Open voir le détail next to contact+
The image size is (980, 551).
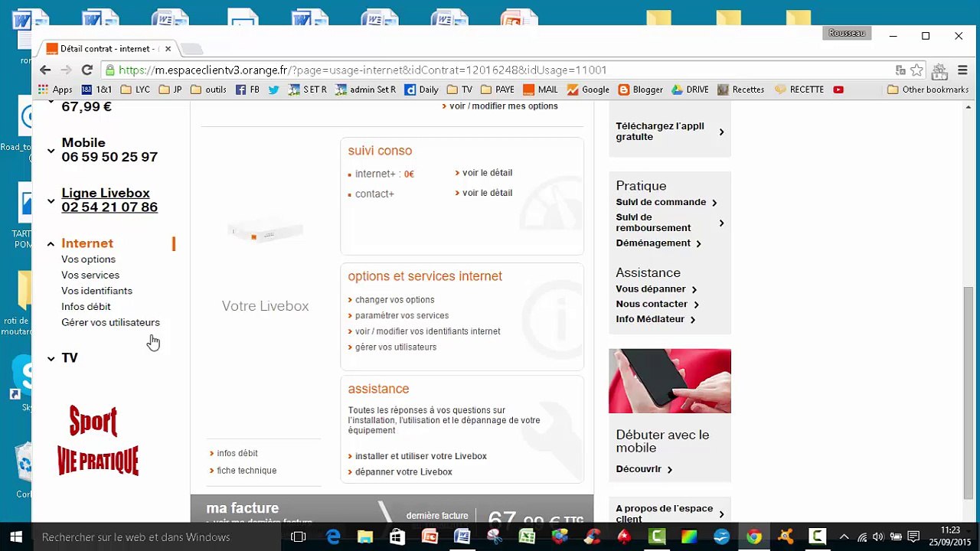point(487,193)
